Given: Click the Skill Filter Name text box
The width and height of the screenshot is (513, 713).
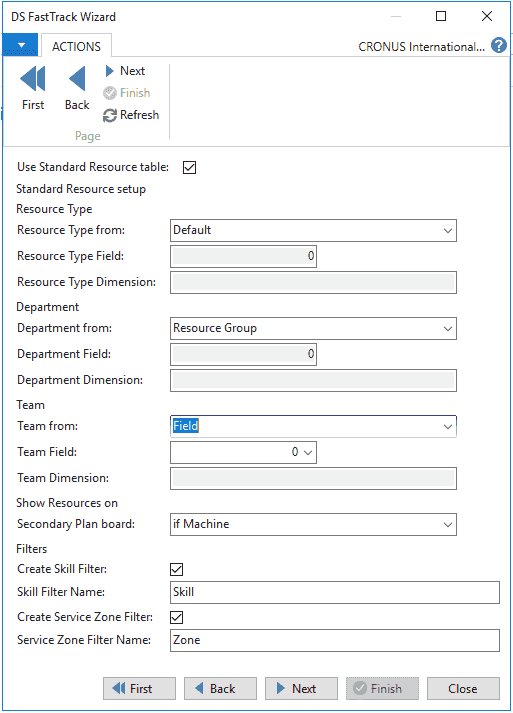Looking at the screenshot, I should 335,592.
